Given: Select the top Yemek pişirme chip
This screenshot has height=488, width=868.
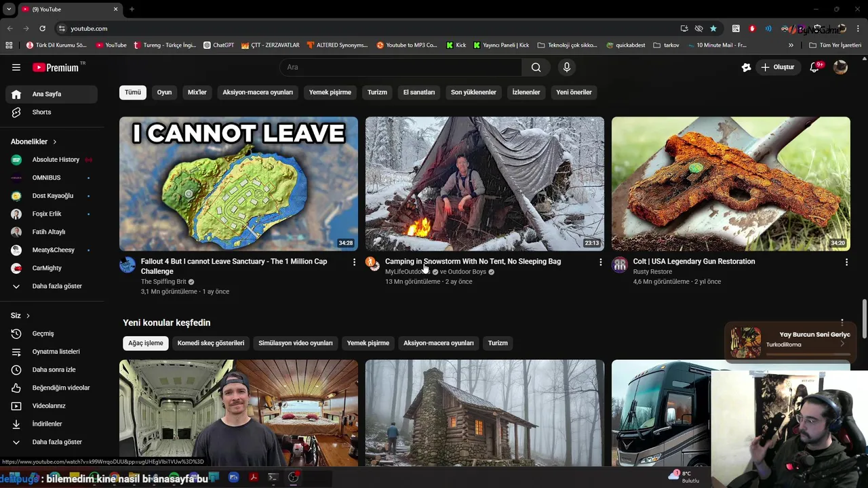Looking at the screenshot, I should point(330,92).
